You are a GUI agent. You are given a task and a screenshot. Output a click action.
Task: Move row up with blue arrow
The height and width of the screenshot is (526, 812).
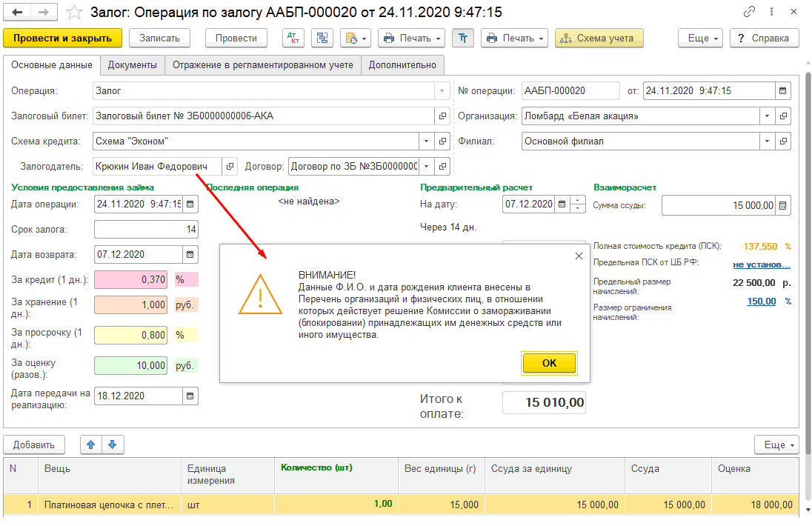tap(91, 445)
